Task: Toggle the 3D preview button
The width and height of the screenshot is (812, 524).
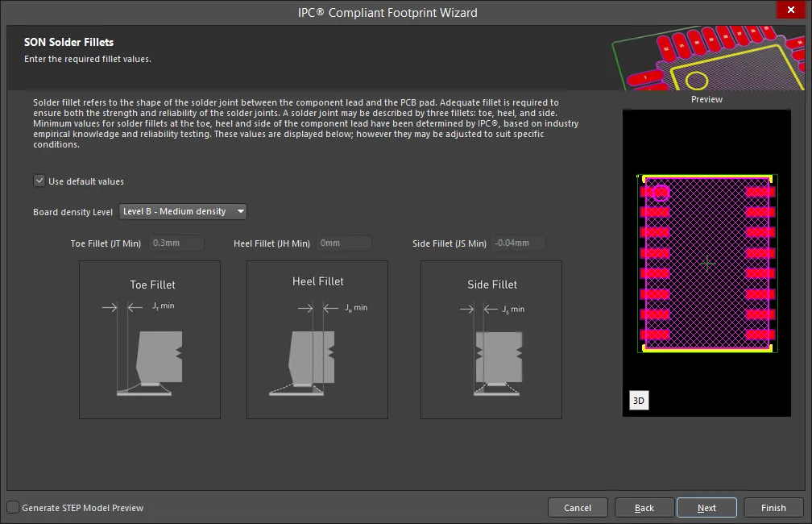Action: pyautogui.click(x=639, y=400)
